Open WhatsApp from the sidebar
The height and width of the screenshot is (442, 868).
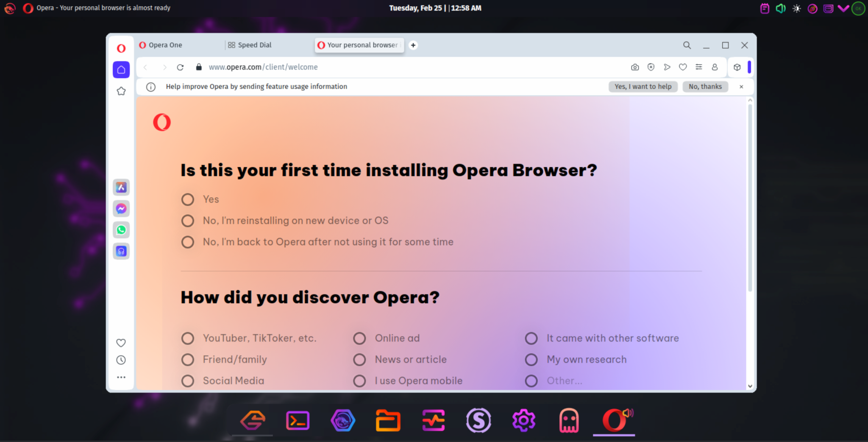tap(121, 229)
